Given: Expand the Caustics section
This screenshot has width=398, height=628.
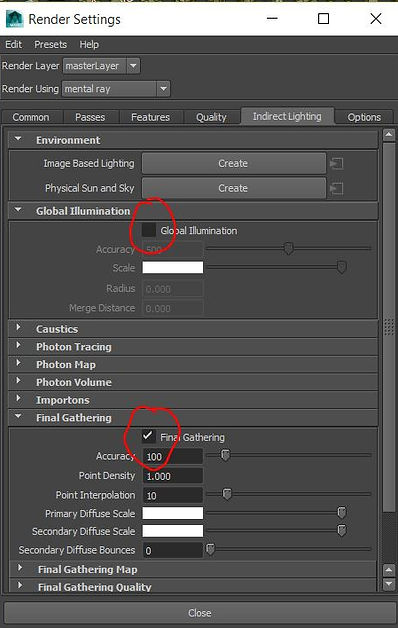Looking at the screenshot, I should [x=18, y=328].
